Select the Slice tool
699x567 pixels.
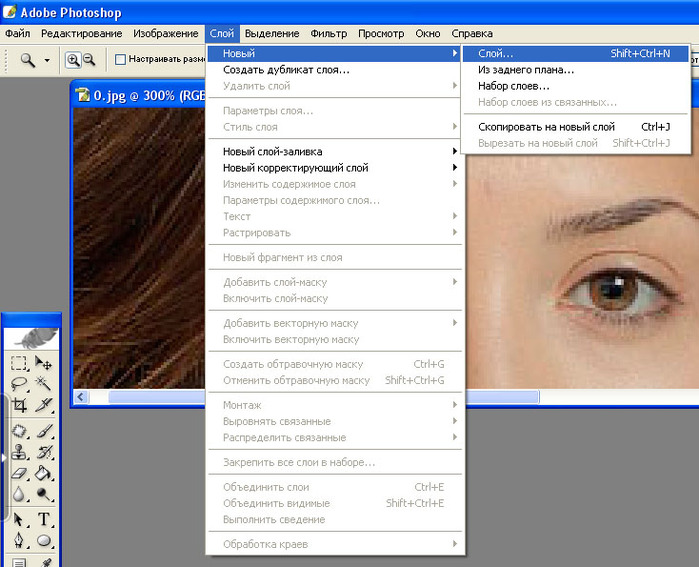[44, 405]
